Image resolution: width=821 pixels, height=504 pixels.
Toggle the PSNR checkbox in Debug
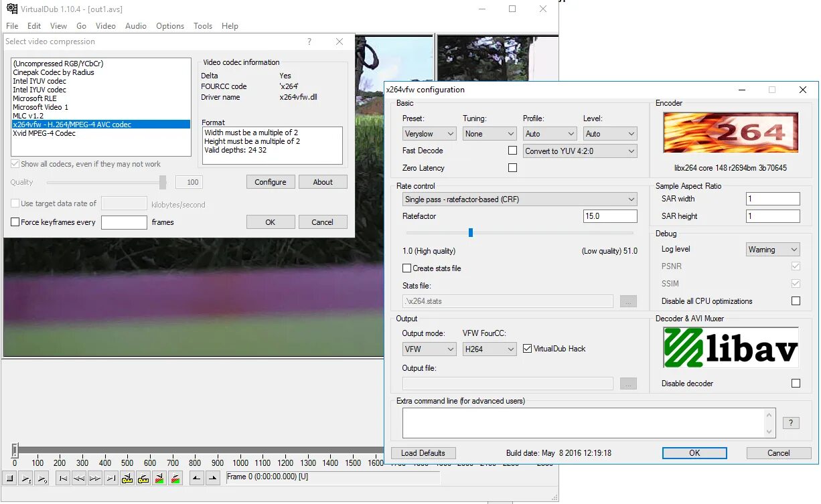(796, 266)
